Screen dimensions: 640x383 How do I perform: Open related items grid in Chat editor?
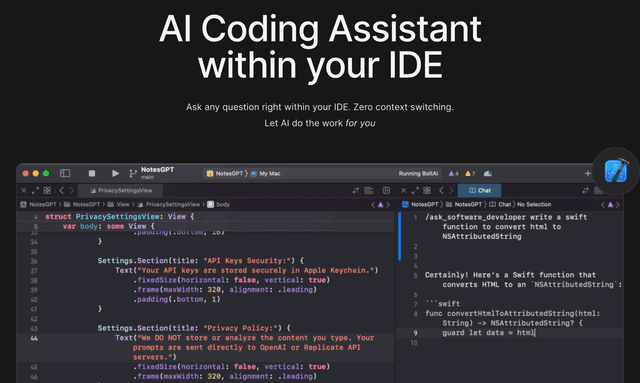[x=427, y=190]
